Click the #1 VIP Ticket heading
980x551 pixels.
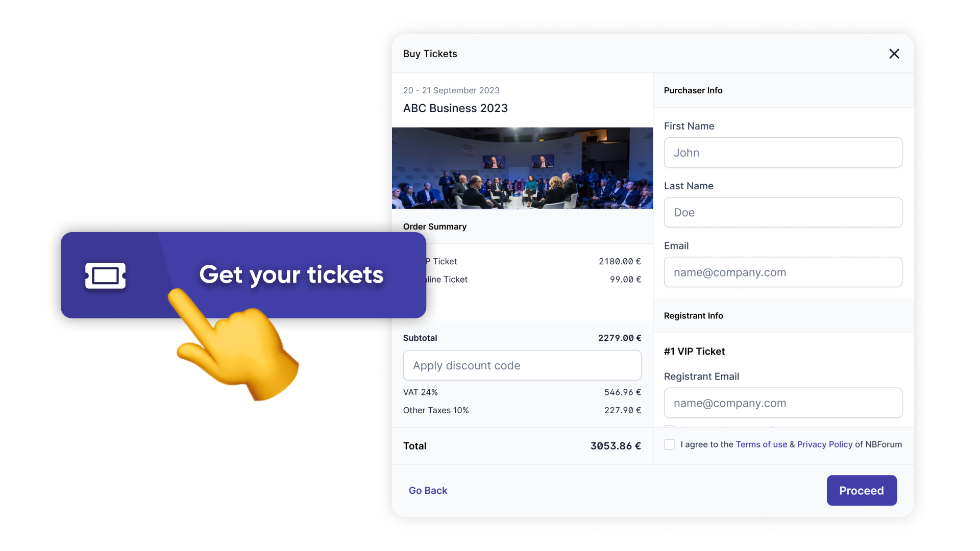(694, 351)
